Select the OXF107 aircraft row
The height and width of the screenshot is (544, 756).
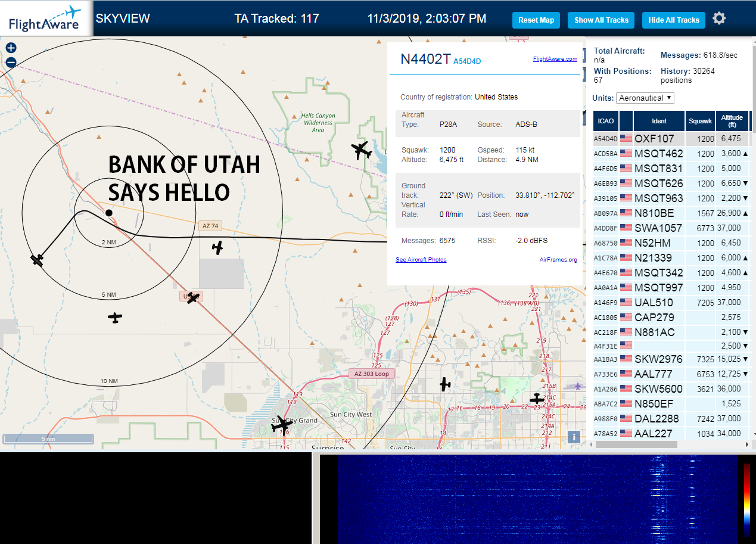tap(671, 138)
